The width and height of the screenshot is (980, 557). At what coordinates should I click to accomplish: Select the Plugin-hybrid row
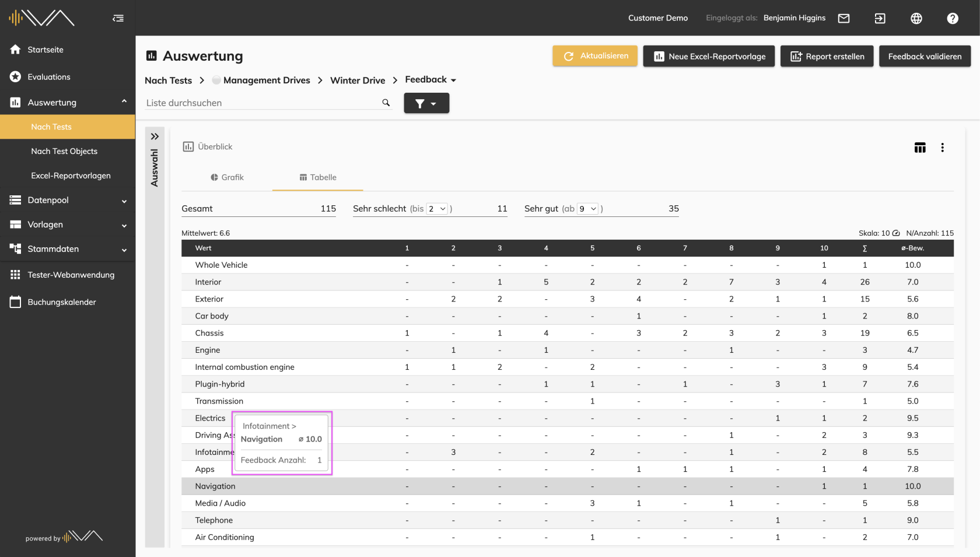pyautogui.click(x=568, y=384)
